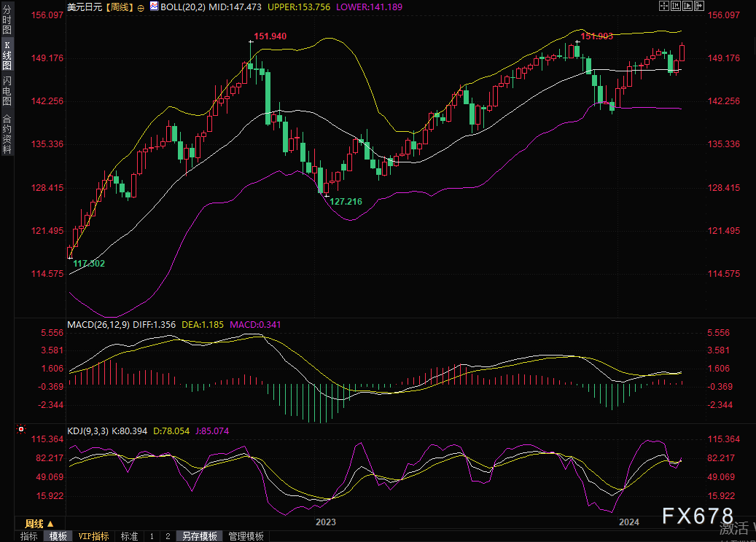Click the LOWER:141.189 value
756x542 pixels.
[x=370, y=7]
